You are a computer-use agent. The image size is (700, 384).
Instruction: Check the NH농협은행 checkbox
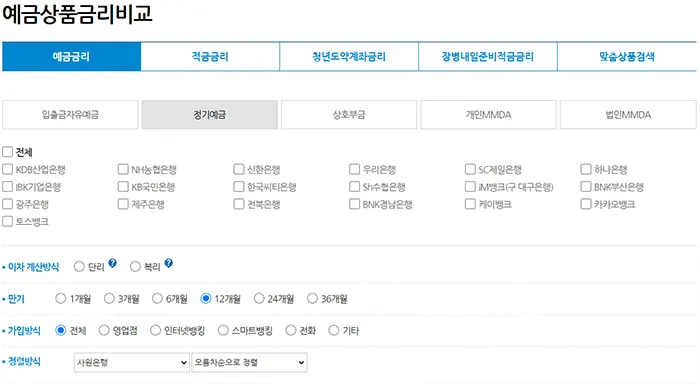(x=123, y=169)
